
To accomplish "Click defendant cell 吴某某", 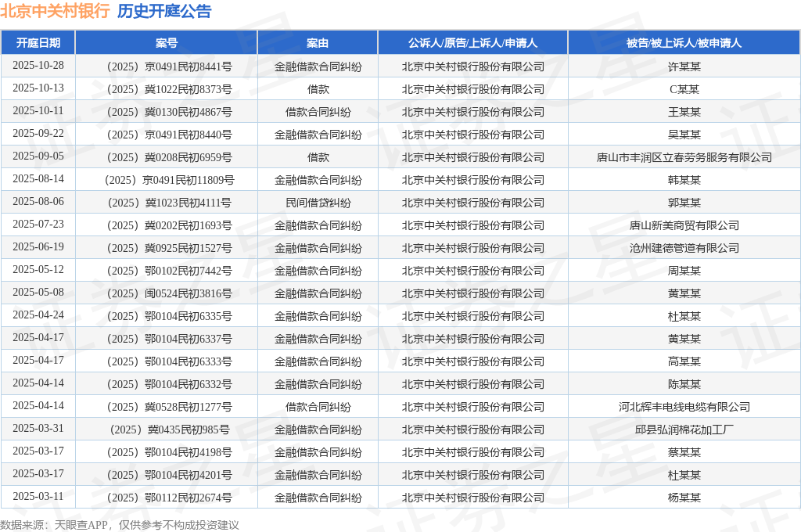I will (x=684, y=135).
